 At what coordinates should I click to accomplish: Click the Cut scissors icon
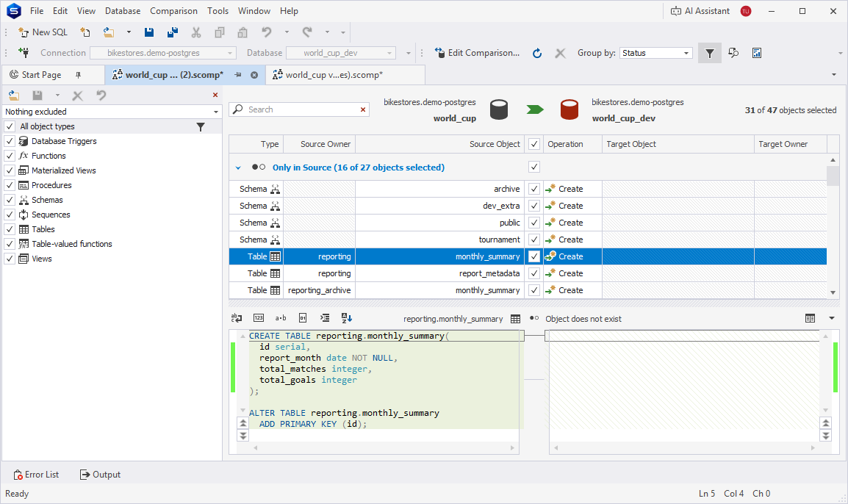(195, 32)
